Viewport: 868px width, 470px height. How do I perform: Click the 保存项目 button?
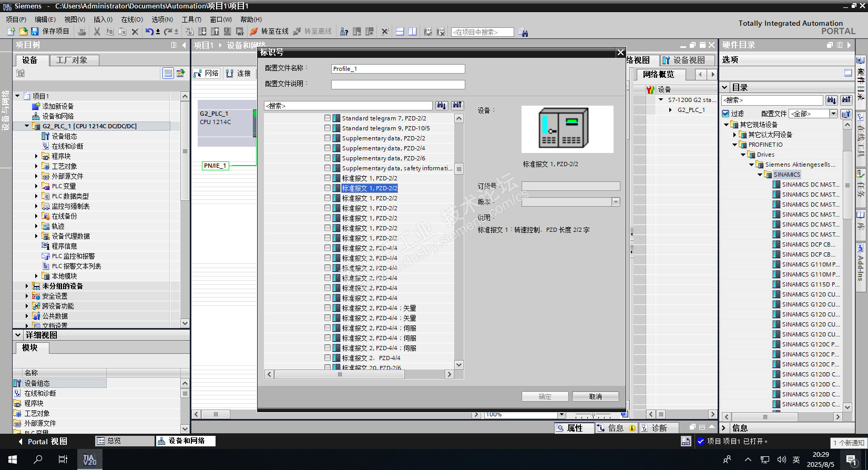point(50,32)
